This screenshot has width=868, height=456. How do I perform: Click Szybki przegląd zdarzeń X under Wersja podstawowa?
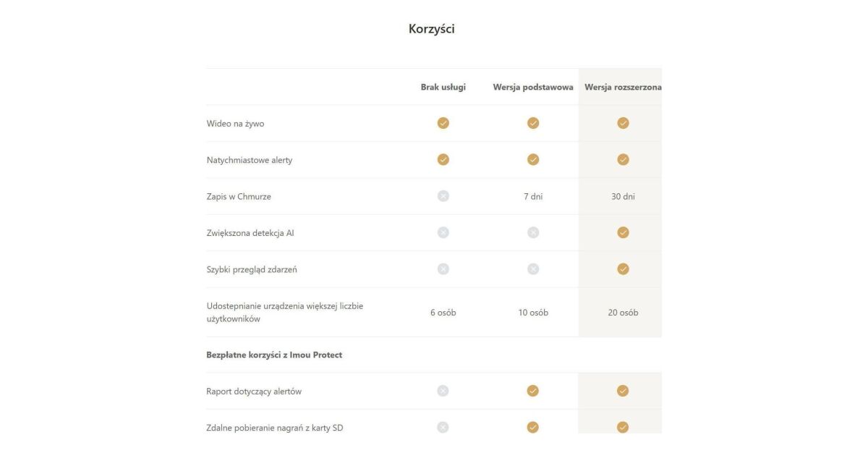point(533,269)
